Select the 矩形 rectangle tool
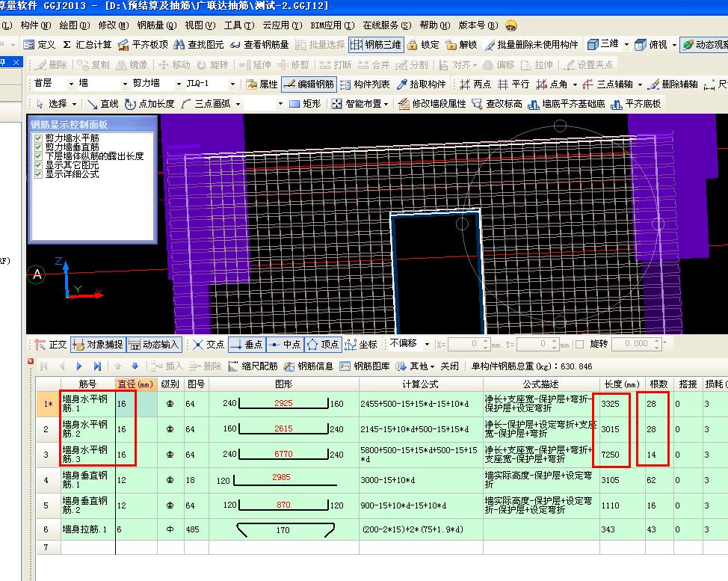Viewport: 728px width, 581px height. tap(304, 104)
